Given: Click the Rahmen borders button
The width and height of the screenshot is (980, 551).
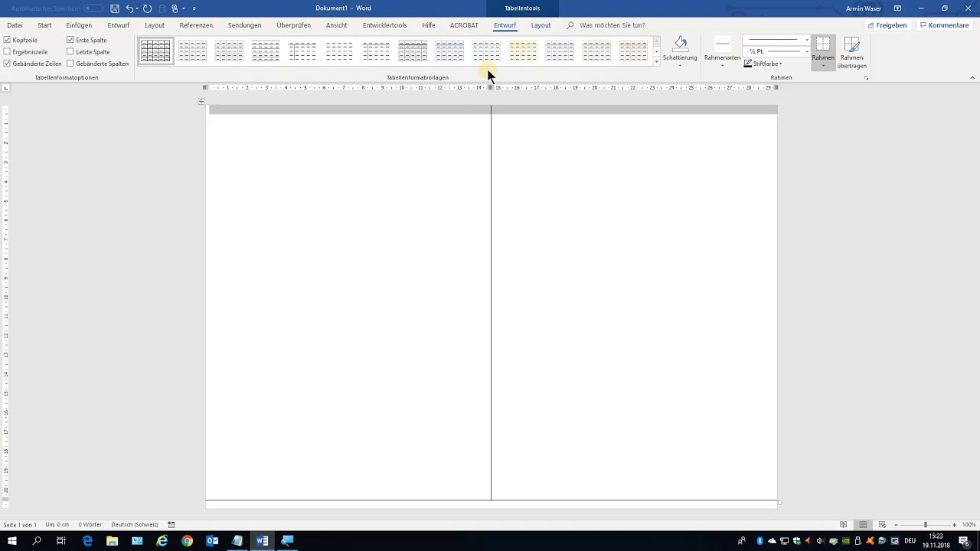Looking at the screenshot, I should pos(823,46).
